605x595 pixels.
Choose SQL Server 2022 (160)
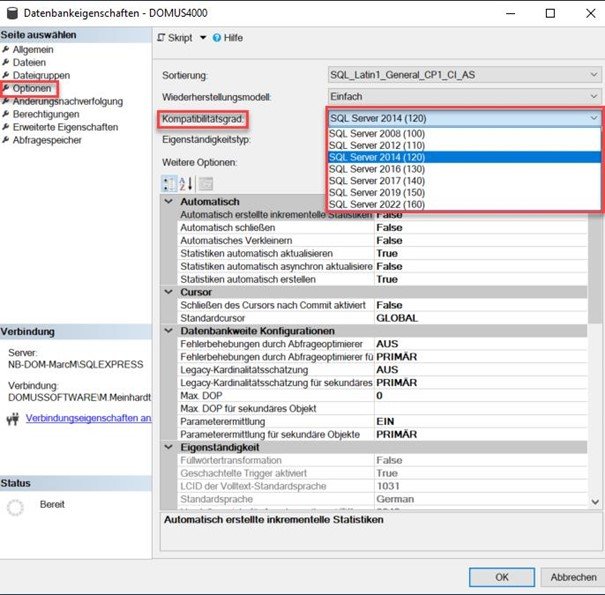(x=464, y=204)
